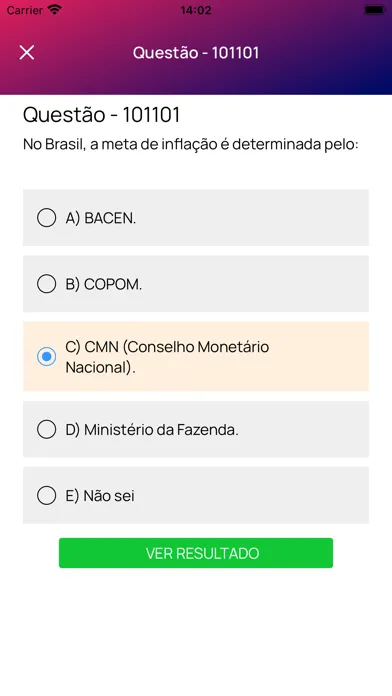The height and width of the screenshot is (696, 392).
Task: Tap the 'E) Não sei' answer text
Action: tap(100, 496)
